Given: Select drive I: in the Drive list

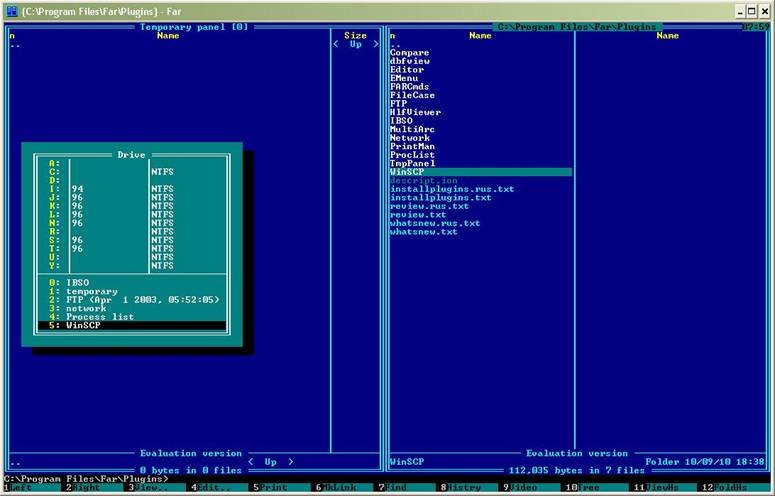Looking at the screenshot, I should 132,189.
